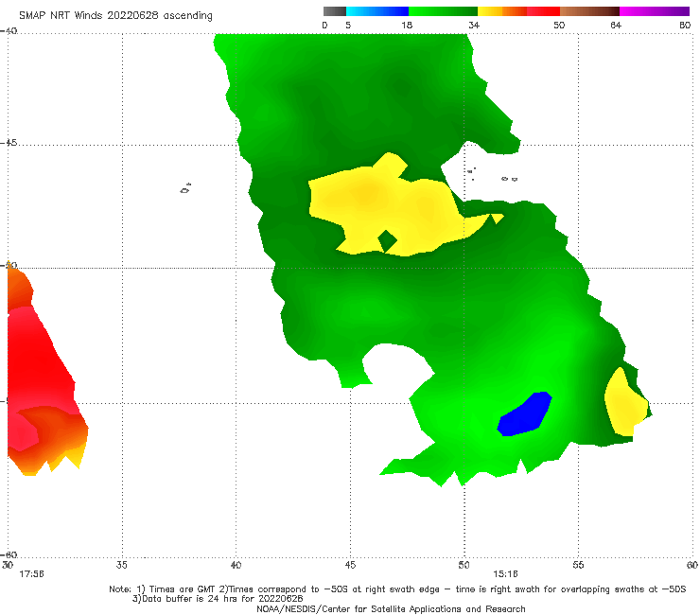Click the swath time '15:16'
700x615 pixels.
coord(505,574)
